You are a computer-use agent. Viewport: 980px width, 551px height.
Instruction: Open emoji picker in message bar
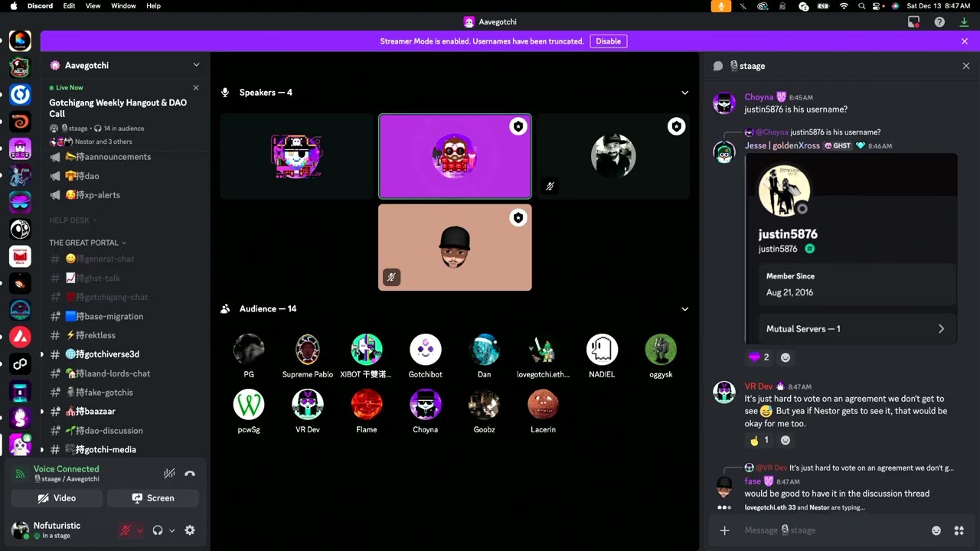[x=936, y=530]
